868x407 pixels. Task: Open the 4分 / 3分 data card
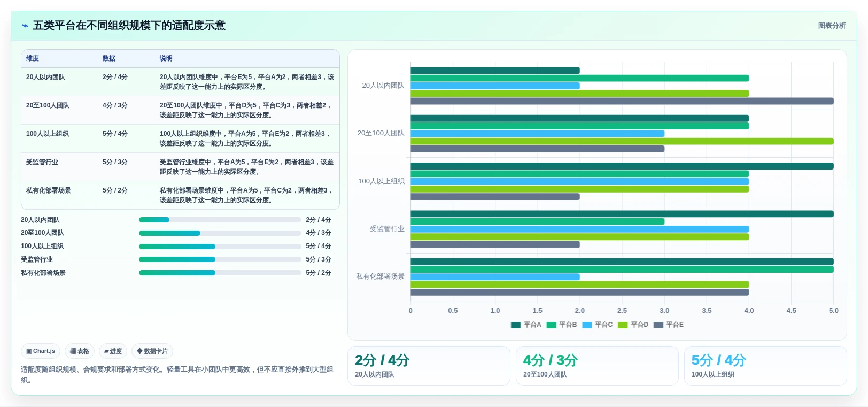[597, 366]
